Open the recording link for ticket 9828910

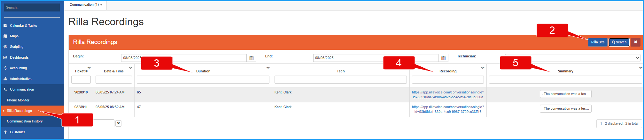(x=447, y=95)
